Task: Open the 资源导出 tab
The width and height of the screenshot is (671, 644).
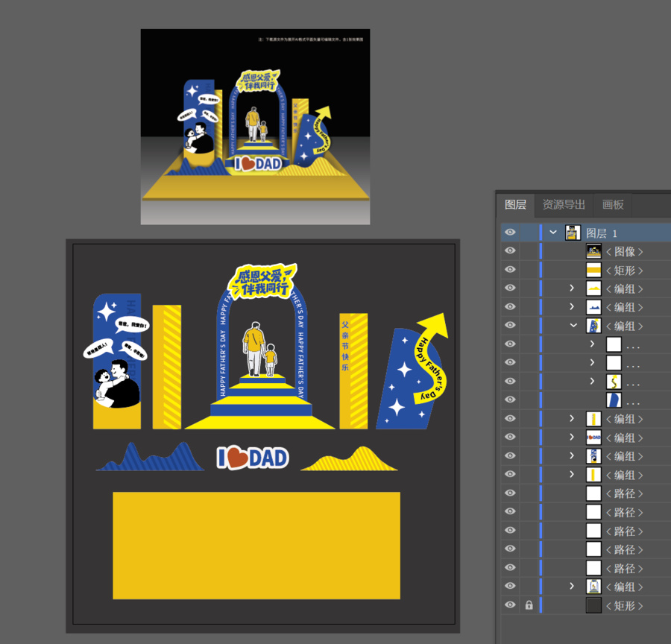Action: pos(564,204)
